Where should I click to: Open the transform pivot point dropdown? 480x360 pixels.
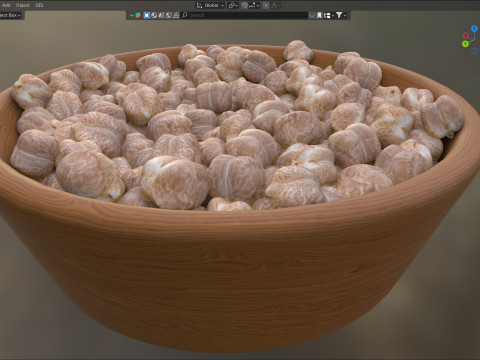point(233,5)
